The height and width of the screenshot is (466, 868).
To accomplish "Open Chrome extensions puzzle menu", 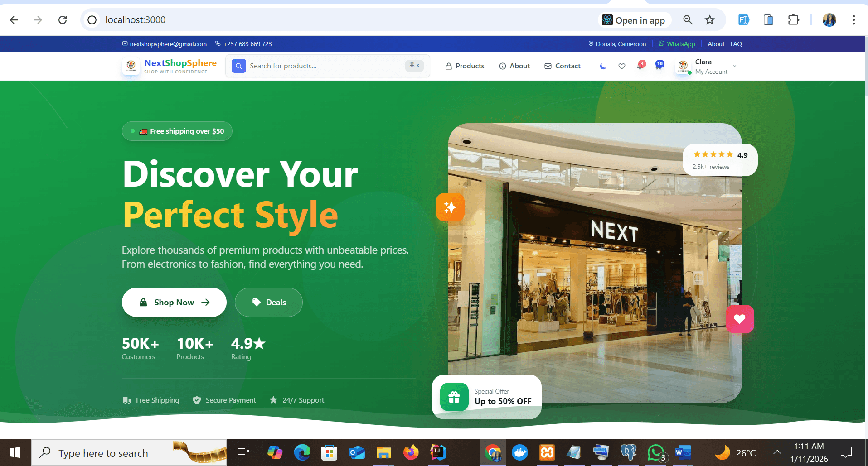I will coord(794,19).
